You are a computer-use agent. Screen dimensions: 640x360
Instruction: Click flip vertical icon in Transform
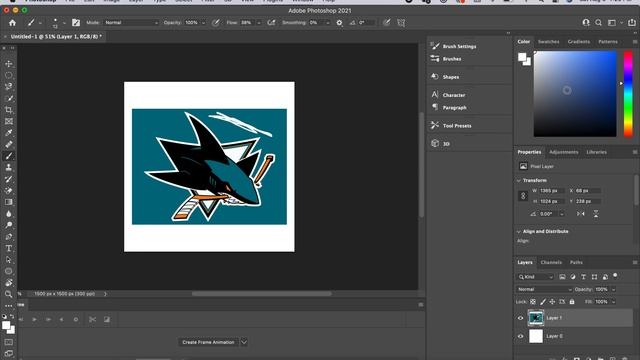click(x=596, y=214)
